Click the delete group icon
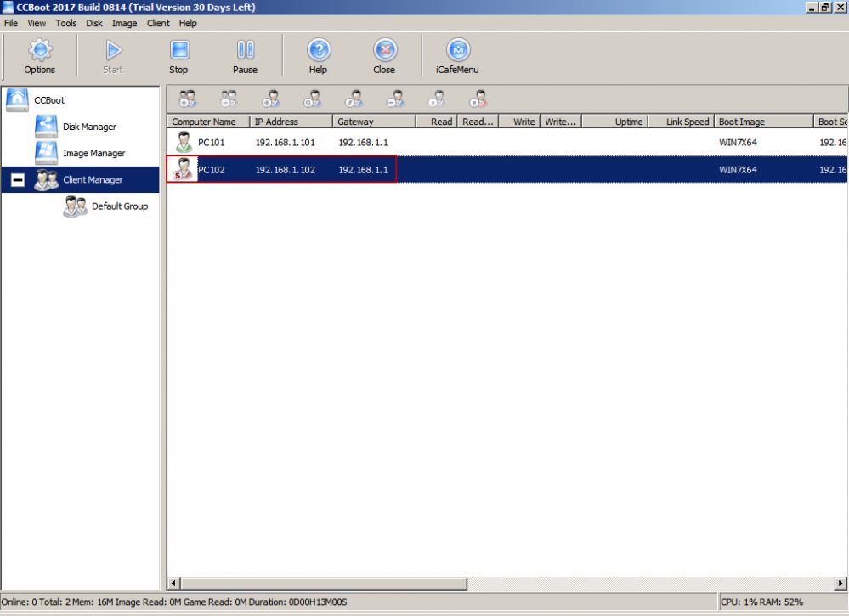The width and height of the screenshot is (849, 616). coord(229,99)
